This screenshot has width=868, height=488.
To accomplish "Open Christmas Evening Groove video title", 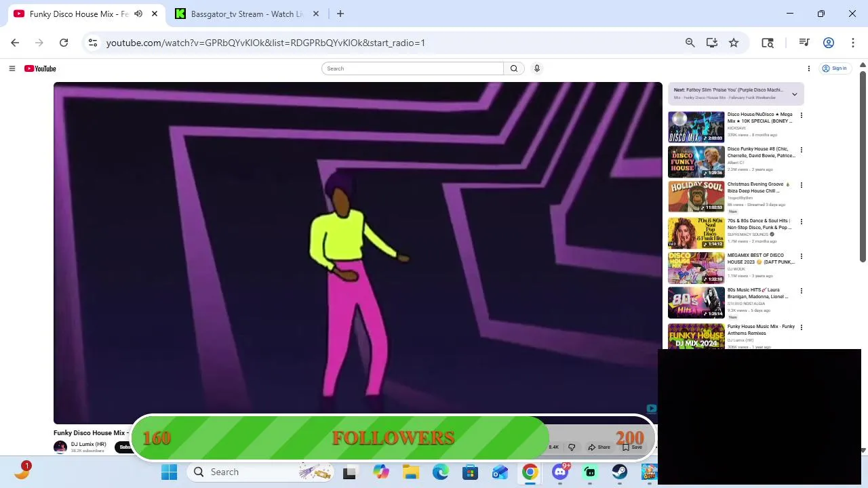I will pos(758,187).
